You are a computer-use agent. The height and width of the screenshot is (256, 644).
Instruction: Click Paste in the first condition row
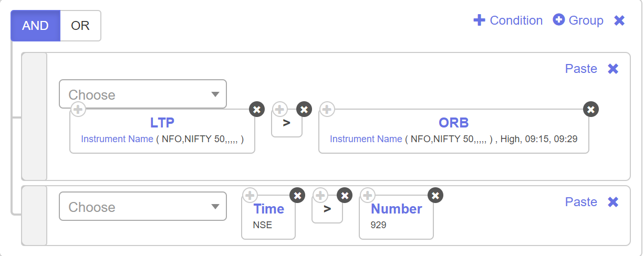click(581, 69)
